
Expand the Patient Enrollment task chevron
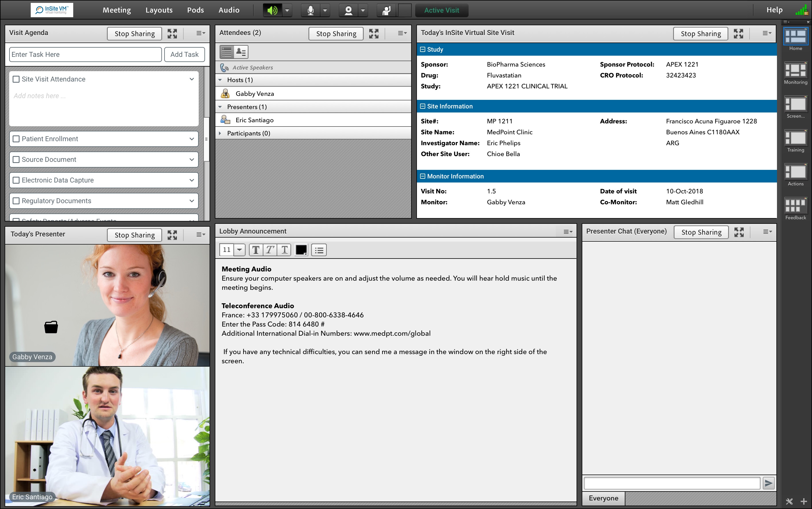(192, 139)
